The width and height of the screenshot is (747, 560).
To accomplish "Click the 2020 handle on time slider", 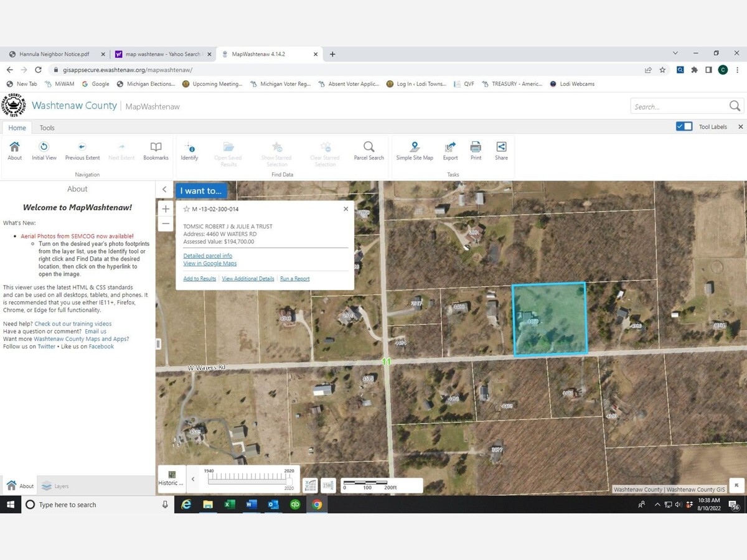I will (x=289, y=480).
